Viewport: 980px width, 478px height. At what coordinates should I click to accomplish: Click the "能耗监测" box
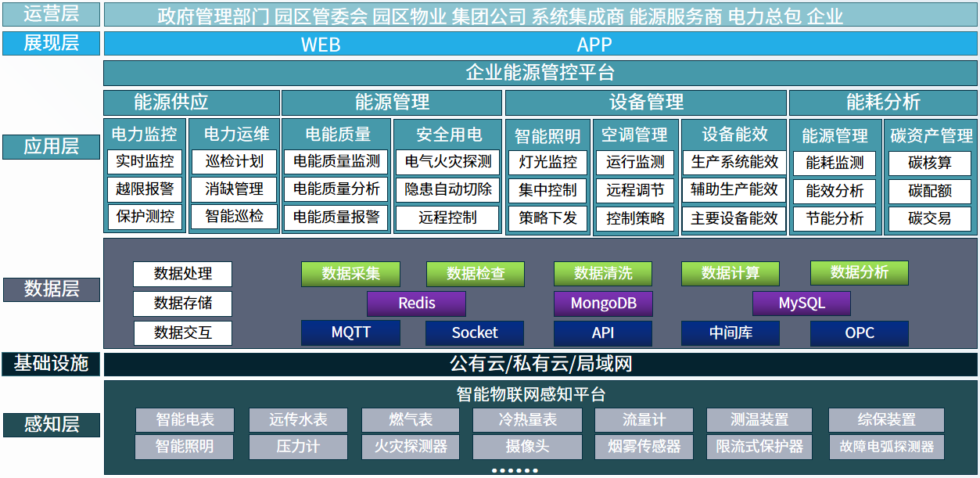coord(835,164)
